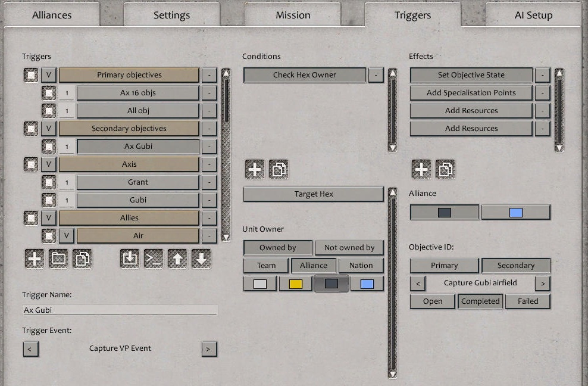Toggle checkbox for Allies group
The image size is (588, 386).
(31, 218)
